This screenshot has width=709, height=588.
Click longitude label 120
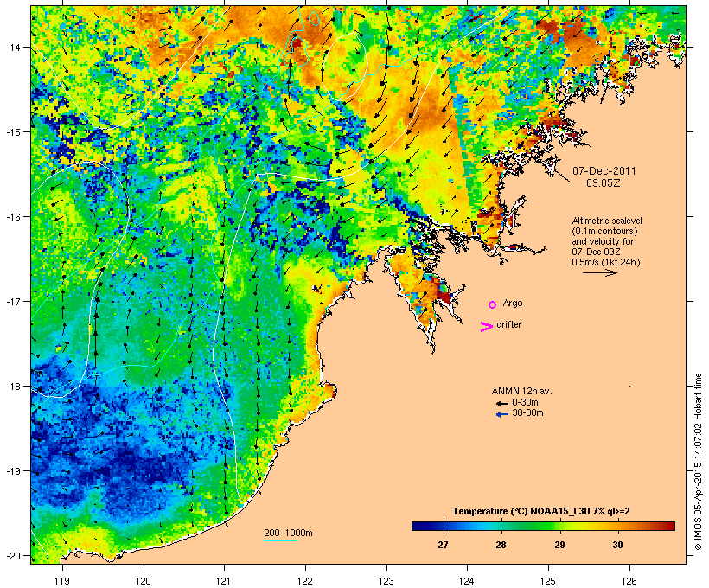pyautogui.click(x=144, y=581)
